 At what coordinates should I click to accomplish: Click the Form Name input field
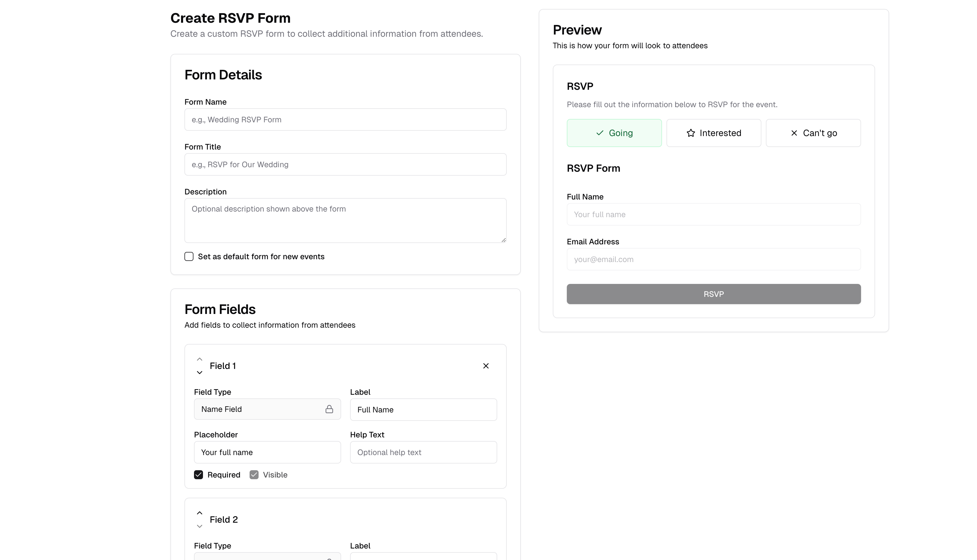345,119
